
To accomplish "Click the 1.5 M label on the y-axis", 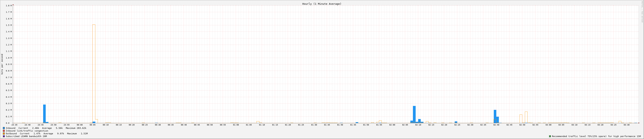I will (x=9, y=25).
